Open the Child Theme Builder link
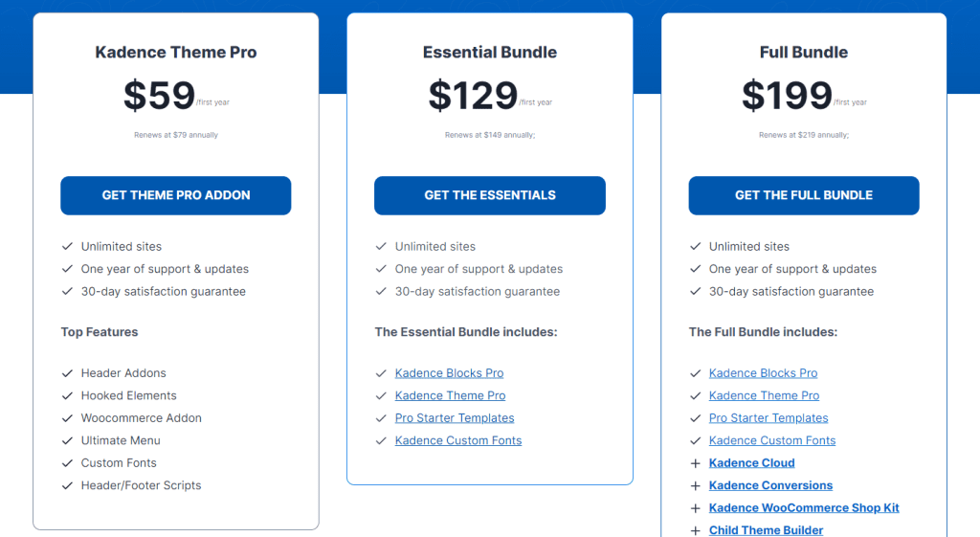980x537 pixels. tap(766, 530)
